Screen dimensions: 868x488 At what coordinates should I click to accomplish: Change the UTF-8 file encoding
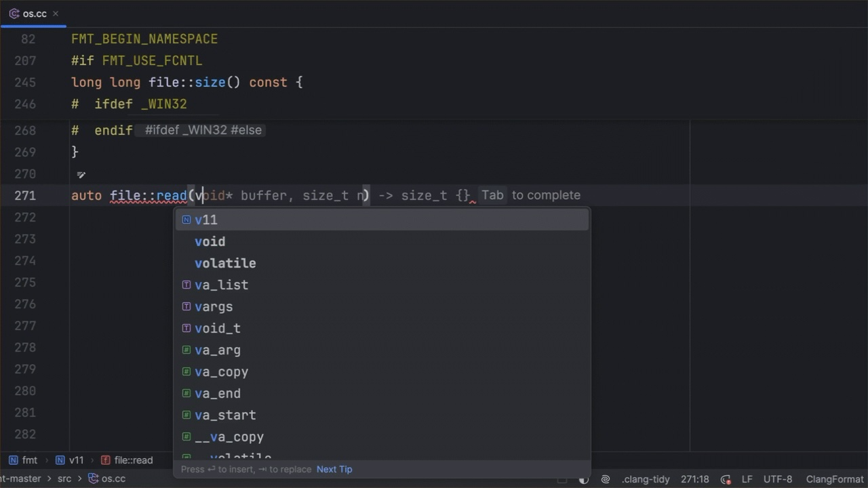778,479
